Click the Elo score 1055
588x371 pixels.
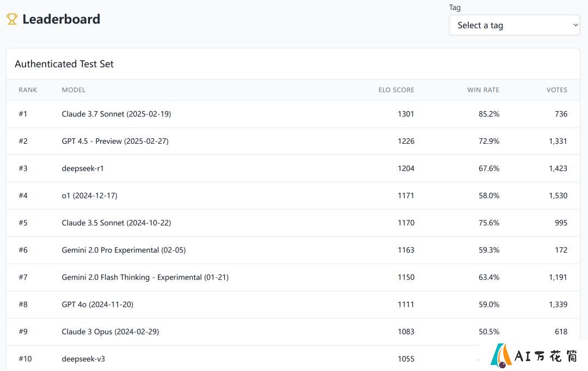click(x=406, y=359)
